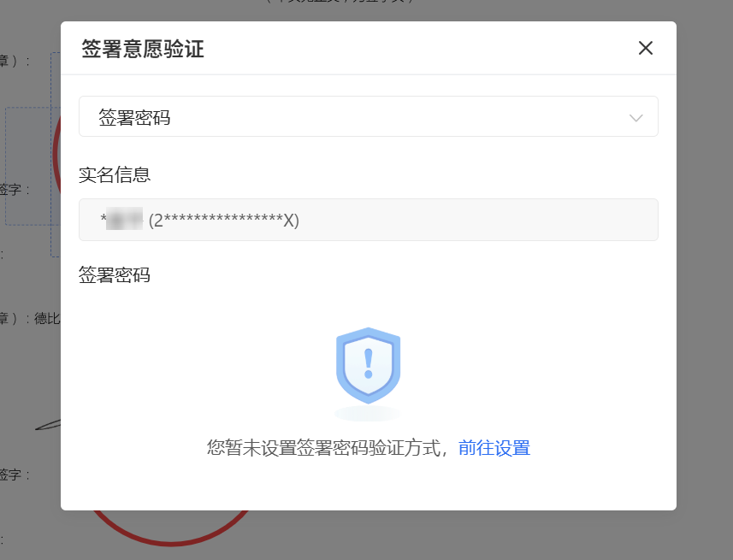Click the dimmed backdrop right of the dialog

(x=705, y=280)
